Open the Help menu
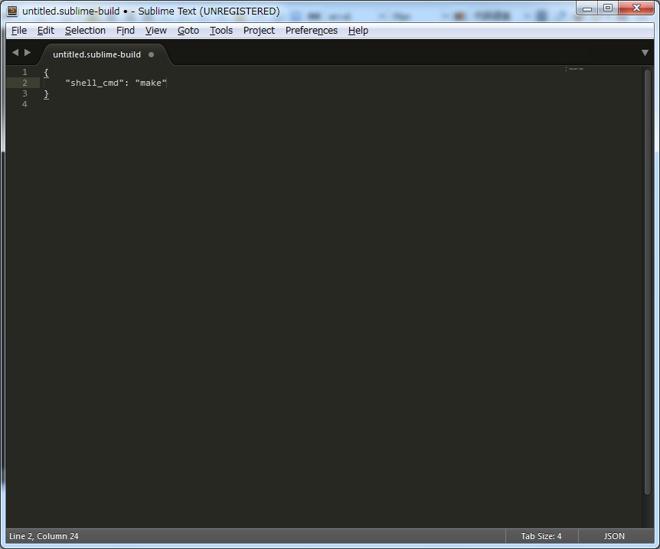This screenshot has width=660, height=549. [358, 30]
